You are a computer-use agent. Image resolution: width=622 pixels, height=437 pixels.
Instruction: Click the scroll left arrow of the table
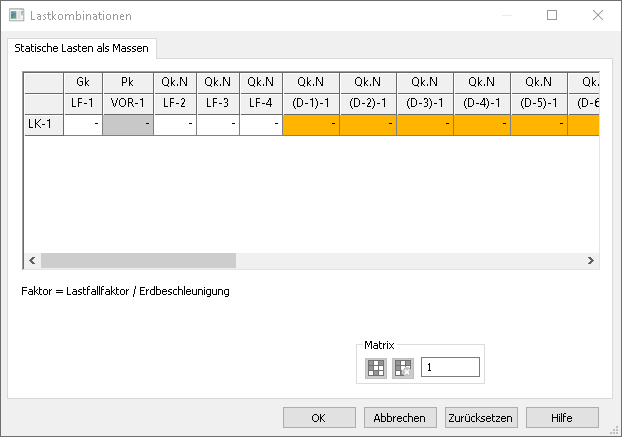tap(32, 260)
